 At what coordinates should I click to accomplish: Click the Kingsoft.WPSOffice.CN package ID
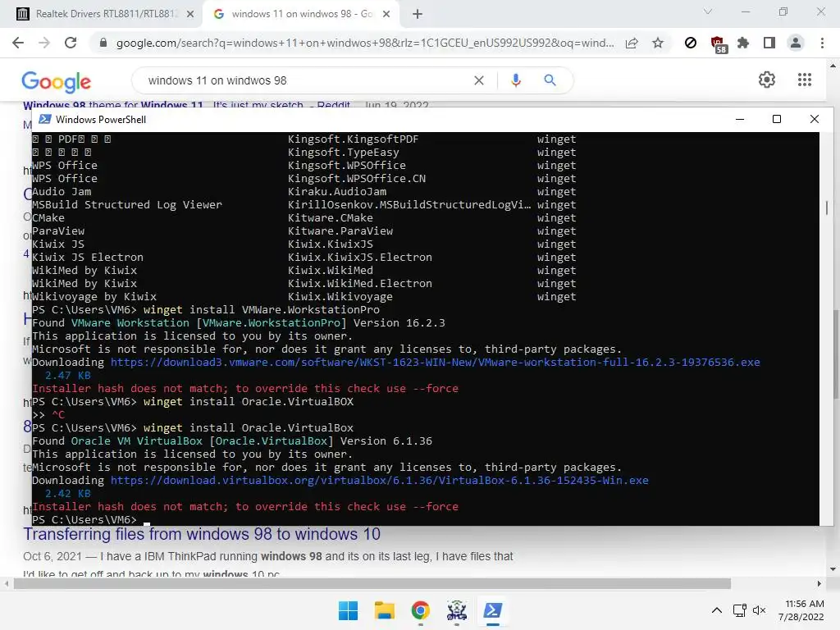[x=357, y=178]
